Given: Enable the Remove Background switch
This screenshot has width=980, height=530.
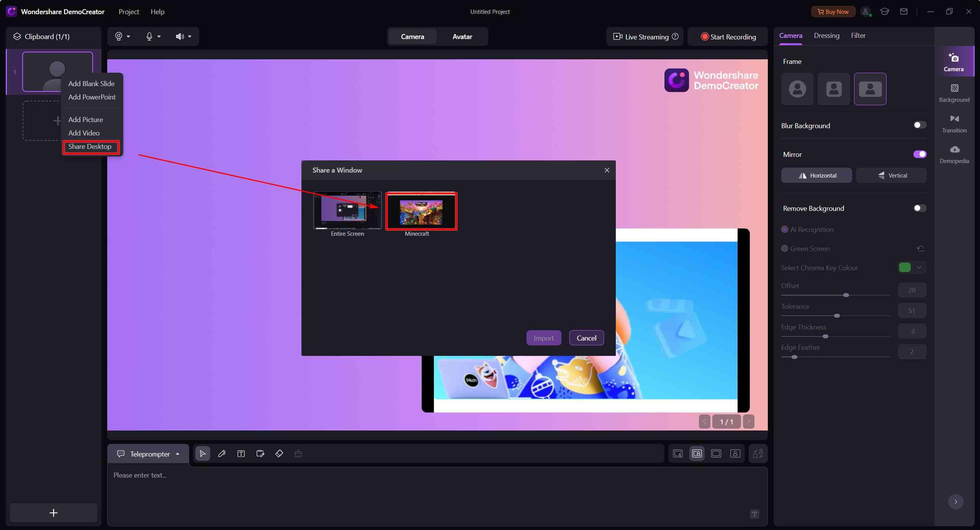Looking at the screenshot, I should pos(919,208).
